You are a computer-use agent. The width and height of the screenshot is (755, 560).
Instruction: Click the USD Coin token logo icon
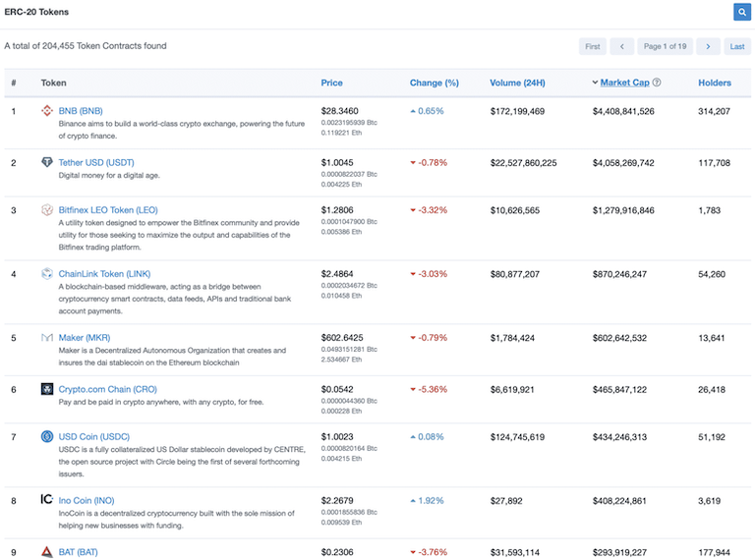tap(47, 436)
